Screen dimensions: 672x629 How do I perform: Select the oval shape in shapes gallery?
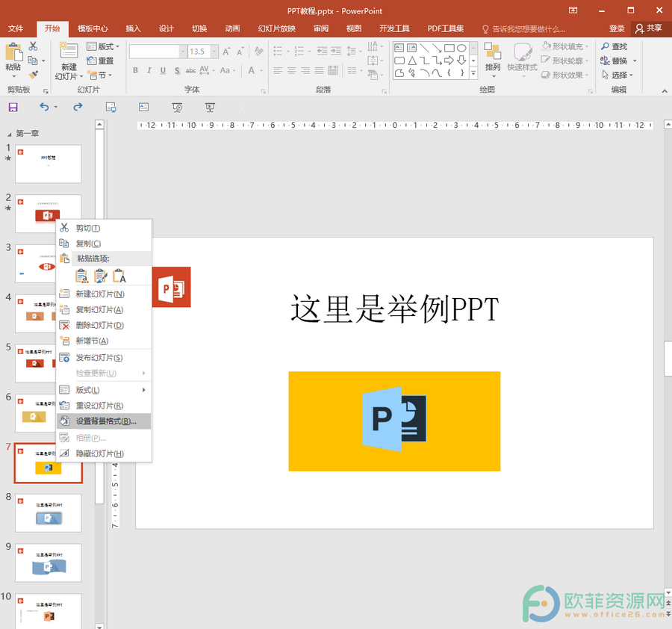click(x=461, y=48)
